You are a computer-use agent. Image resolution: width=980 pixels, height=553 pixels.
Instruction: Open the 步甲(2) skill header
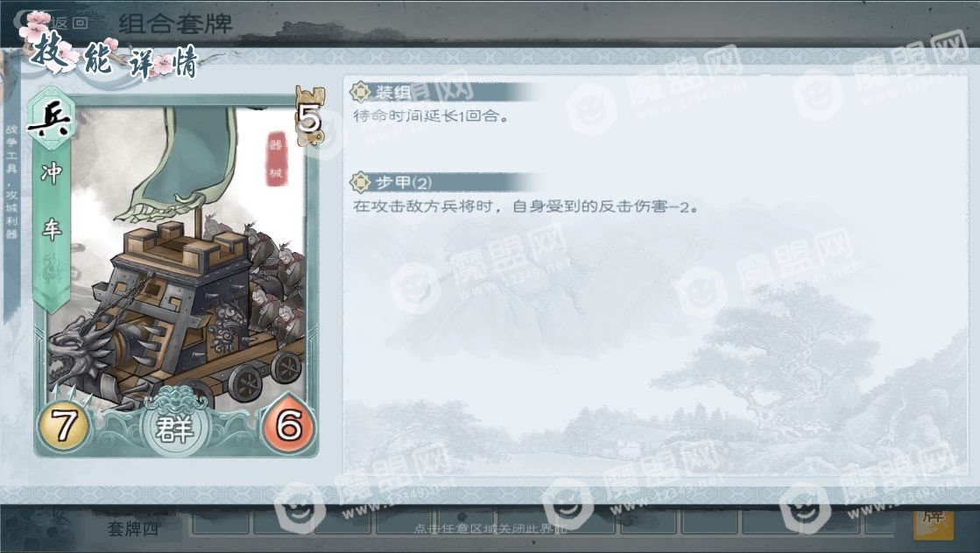pyautogui.click(x=444, y=183)
